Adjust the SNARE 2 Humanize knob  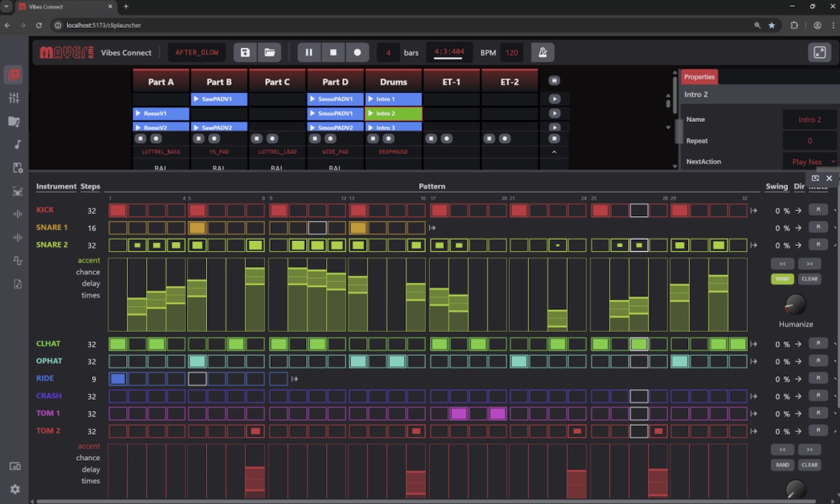coord(795,305)
